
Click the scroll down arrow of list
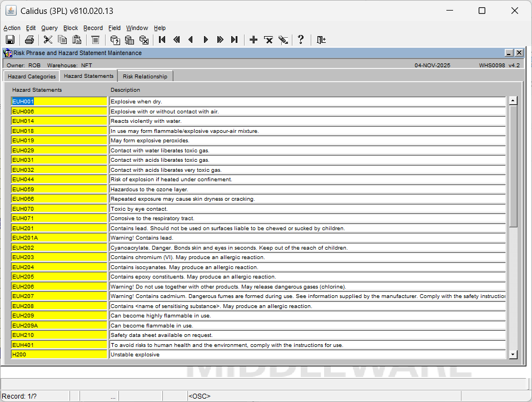click(513, 354)
